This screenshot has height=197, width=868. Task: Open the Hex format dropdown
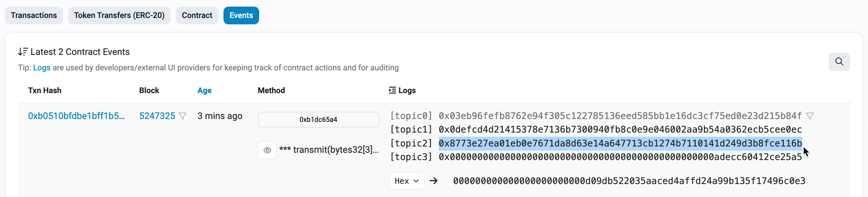click(406, 181)
